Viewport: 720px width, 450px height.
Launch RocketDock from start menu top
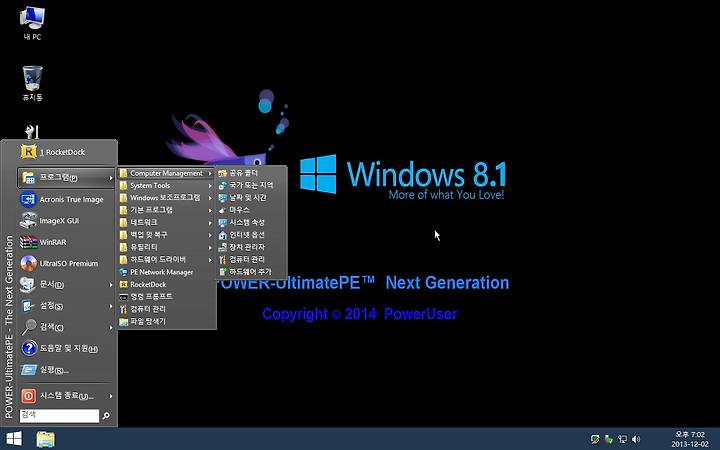(67, 152)
